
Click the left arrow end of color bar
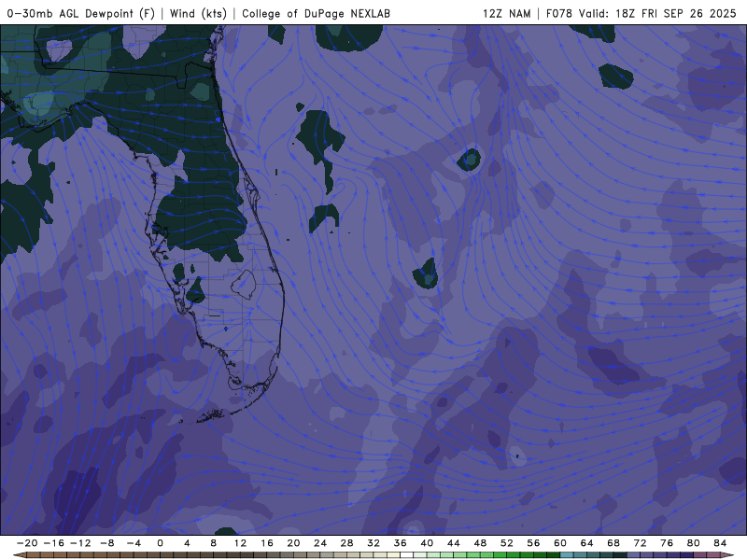pyautogui.click(x=19, y=555)
